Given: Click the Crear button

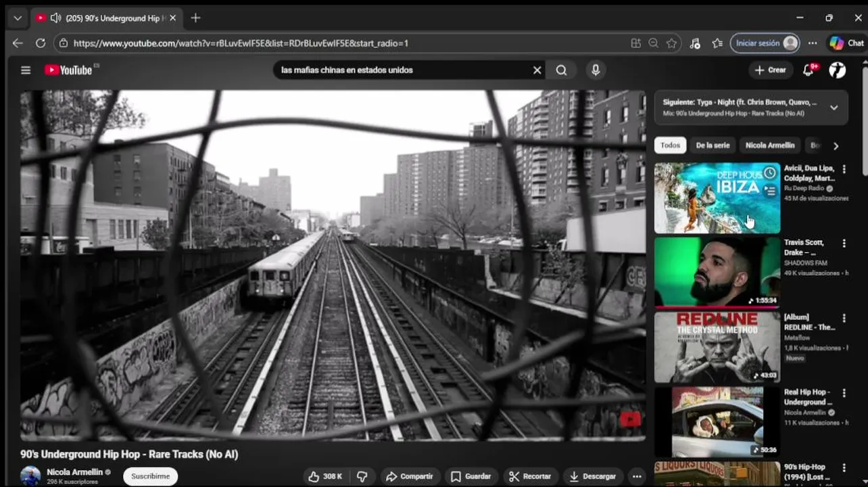Looking at the screenshot, I should click(x=770, y=70).
